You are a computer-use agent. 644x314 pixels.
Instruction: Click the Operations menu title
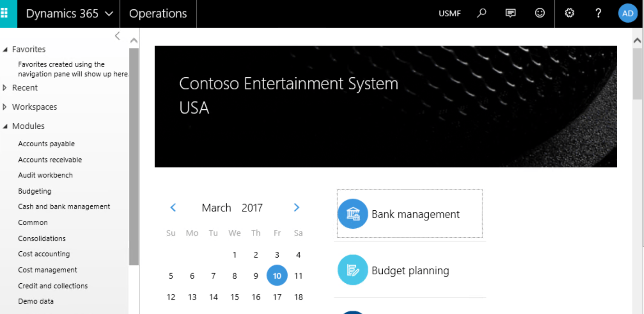coord(158,13)
